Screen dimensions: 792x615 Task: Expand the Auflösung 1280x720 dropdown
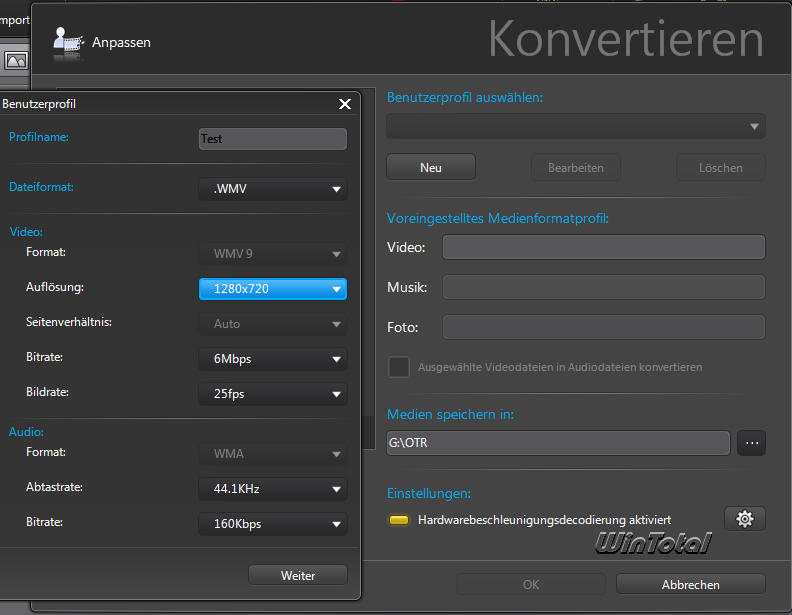tap(273, 289)
